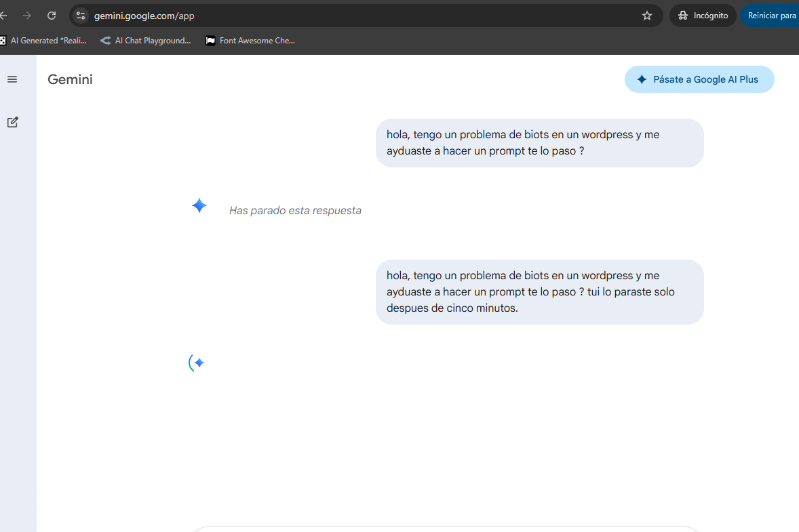The image size is (799, 532).
Task: Open the Font Awesome Che... bookmark
Action: tap(250, 41)
